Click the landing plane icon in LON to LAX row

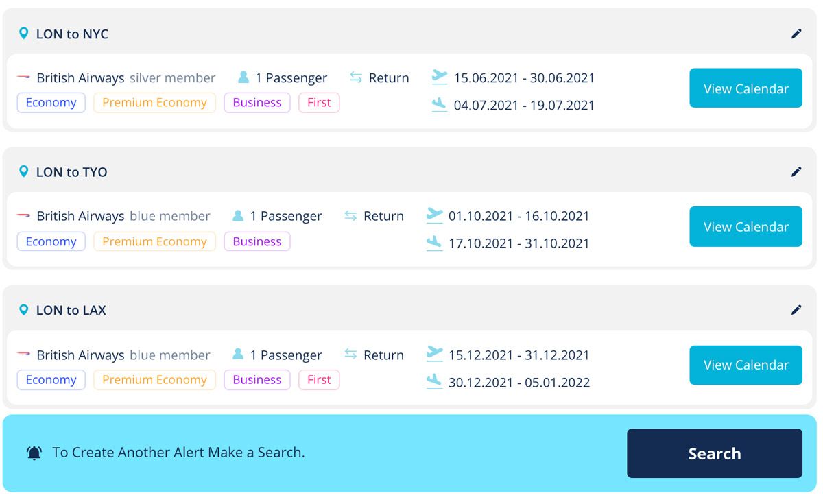coord(434,383)
